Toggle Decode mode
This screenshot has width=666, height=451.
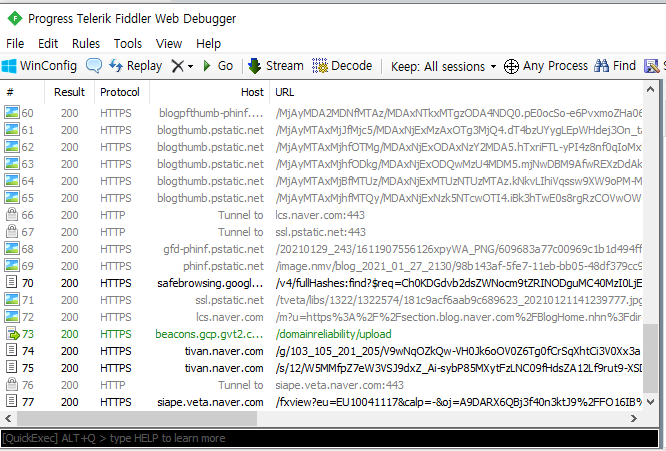pos(342,66)
